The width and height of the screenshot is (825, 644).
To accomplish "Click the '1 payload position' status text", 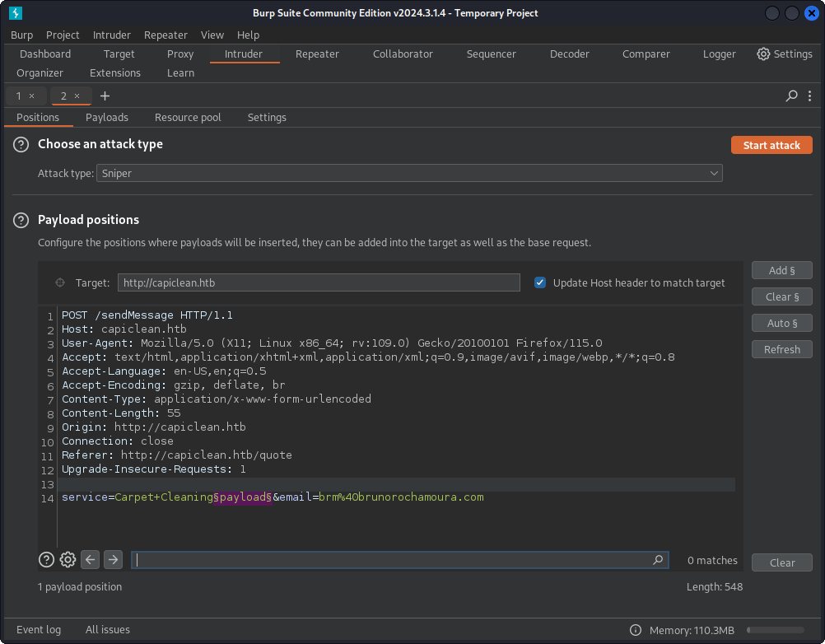I will click(79, 586).
